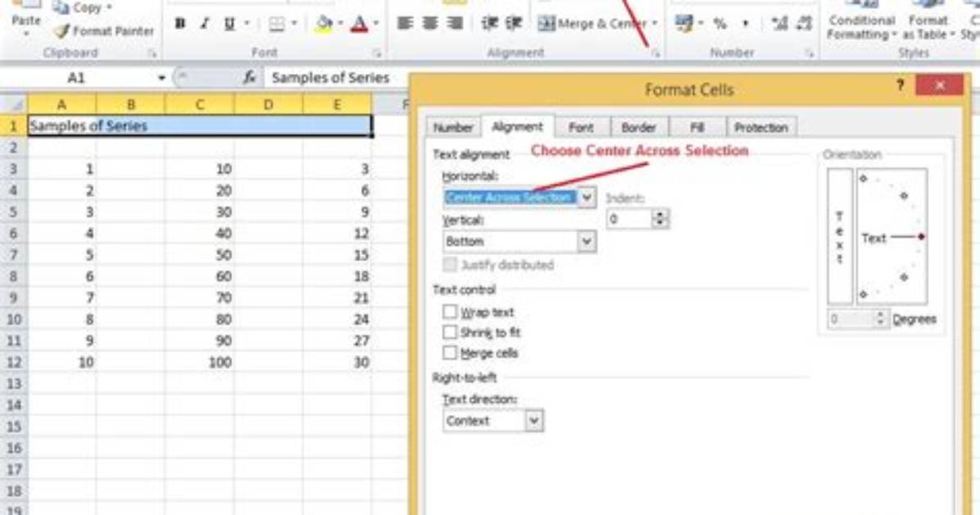Open Text direction Context dropdown
The width and height of the screenshot is (980, 515).
click(x=533, y=421)
